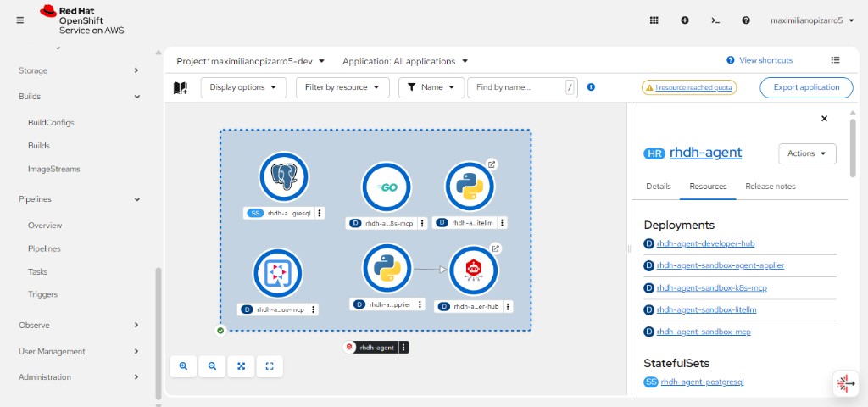Select the Python applier node
Image resolution: width=868 pixels, height=407 pixels.
(387, 268)
